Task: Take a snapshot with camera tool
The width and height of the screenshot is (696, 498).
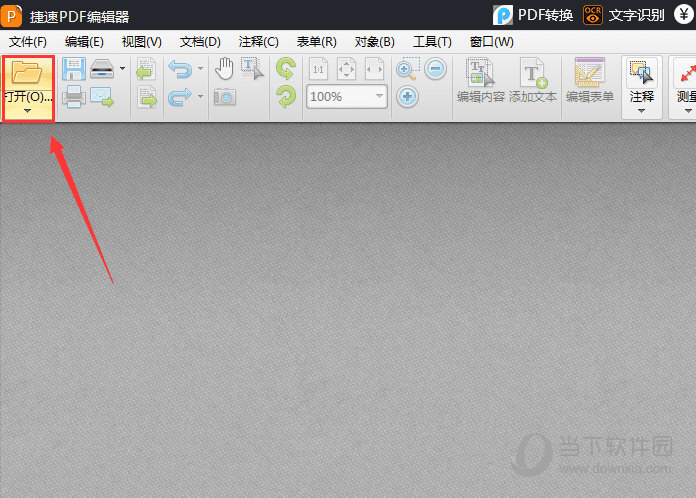Action: [225, 97]
